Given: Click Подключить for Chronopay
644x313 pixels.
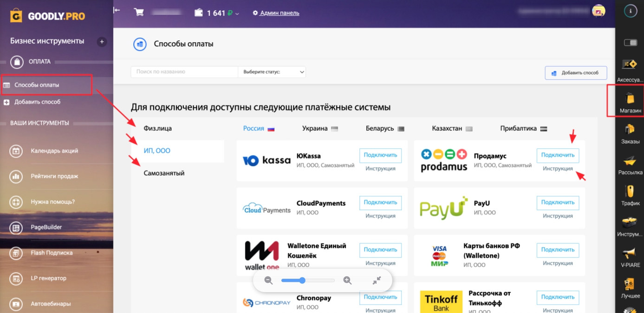Looking at the screenshot, I should pyautogui.click(x=380, y=297).
